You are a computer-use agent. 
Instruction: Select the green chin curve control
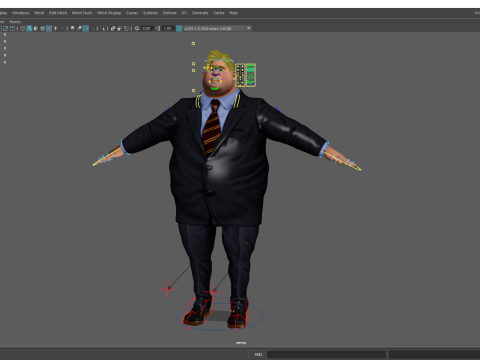coord(215,88)
